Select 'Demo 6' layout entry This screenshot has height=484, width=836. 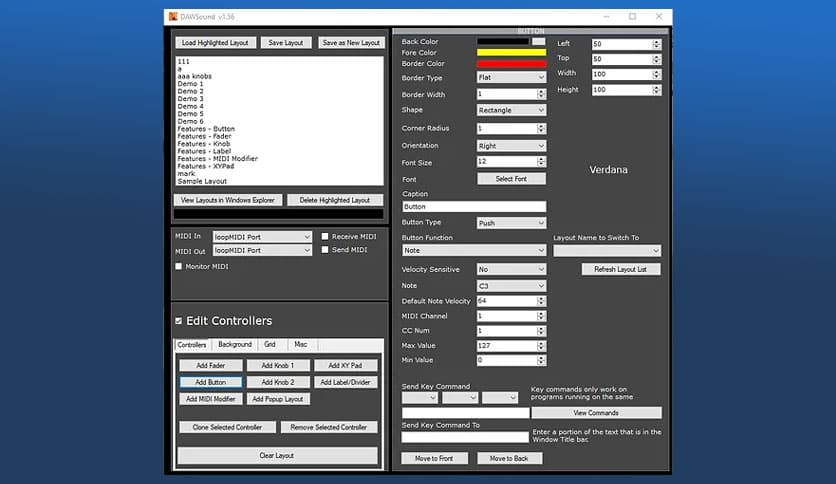tap(190, 122)
